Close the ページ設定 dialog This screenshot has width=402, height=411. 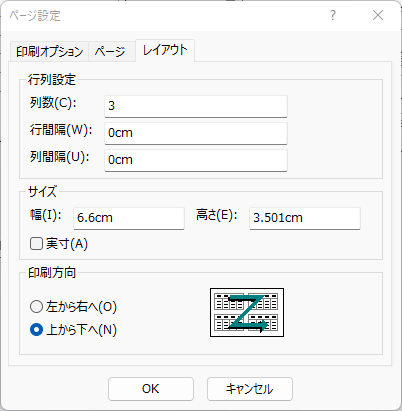pyautogui.click(x=378, y=15)
